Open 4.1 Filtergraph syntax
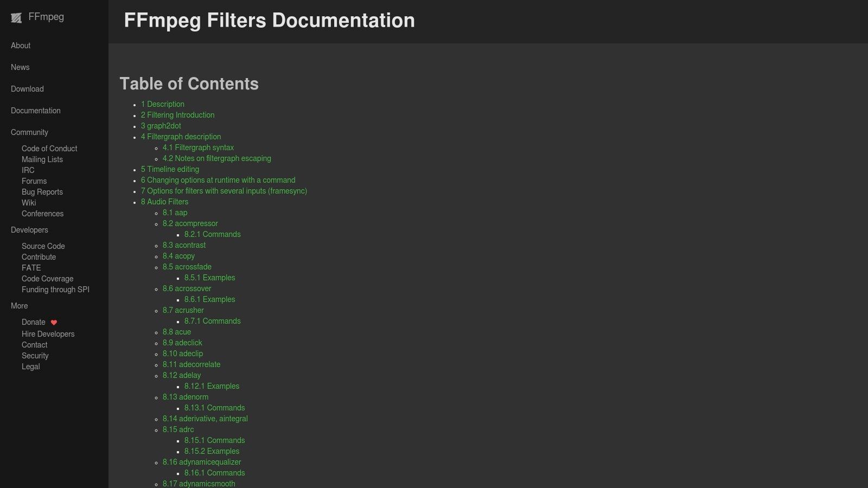 [198, 147]
